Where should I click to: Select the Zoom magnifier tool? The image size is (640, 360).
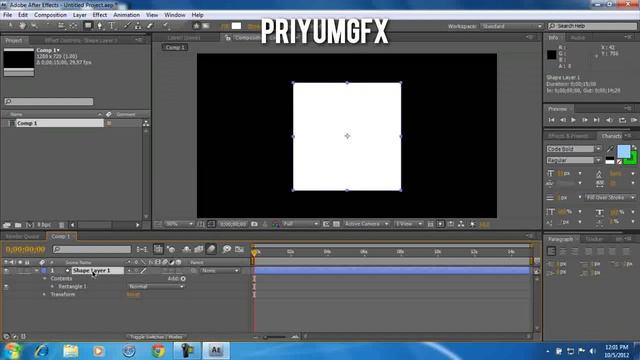click(34, 26)
